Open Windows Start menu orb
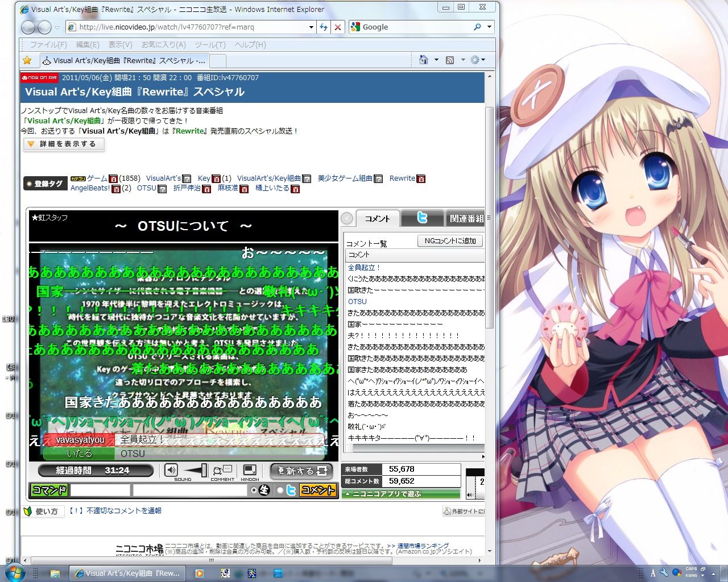This screenshot has width=728, height=582. point(14,572)
